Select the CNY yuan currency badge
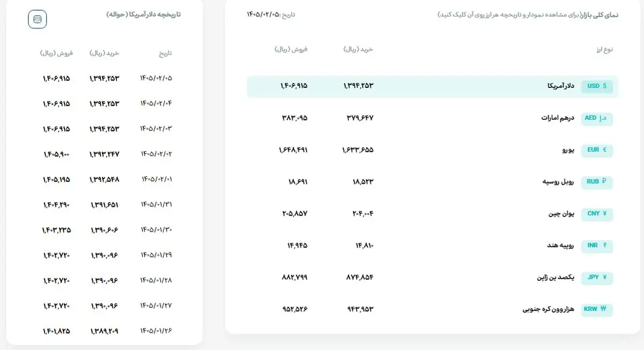 [597, 214]
